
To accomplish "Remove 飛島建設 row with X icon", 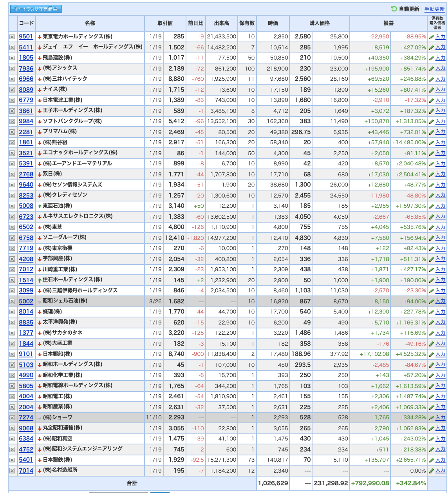I will pyautogui.click(x=12, y=58).
